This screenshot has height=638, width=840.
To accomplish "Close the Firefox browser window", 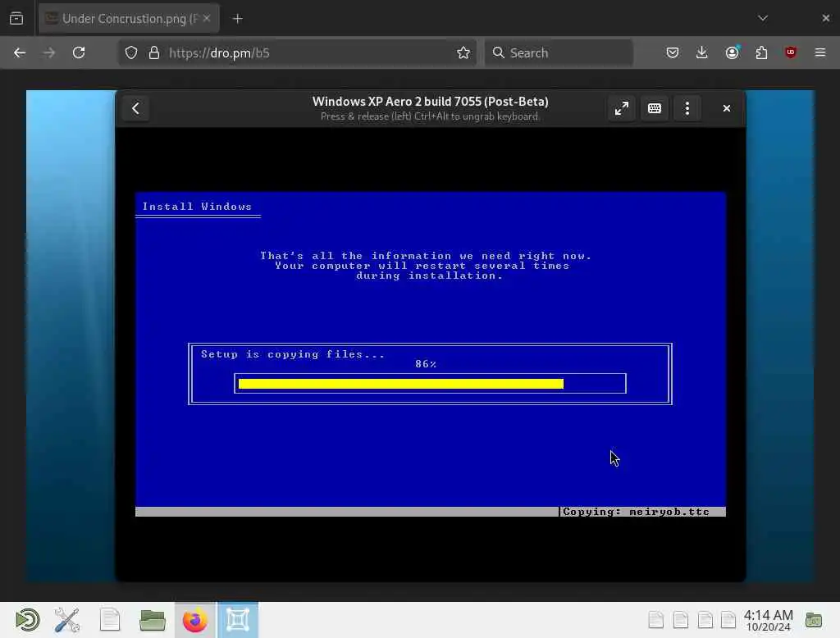I will 825,18.
